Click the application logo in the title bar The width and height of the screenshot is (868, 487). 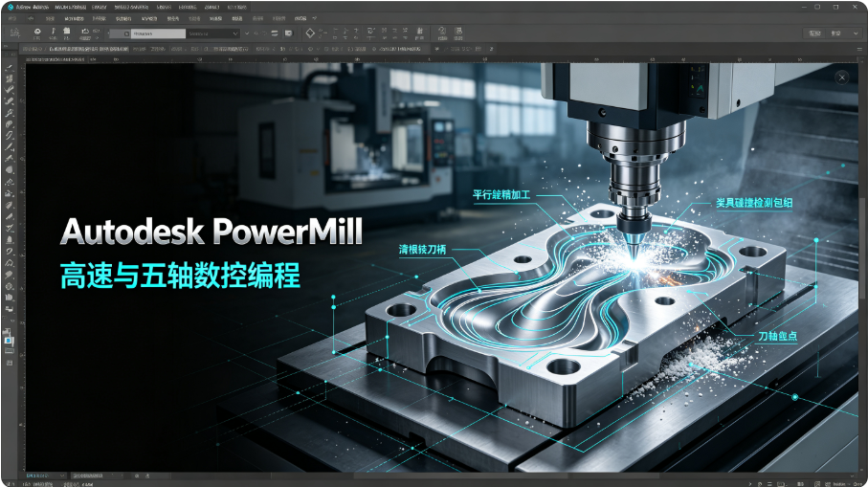[x=11, y=8]
